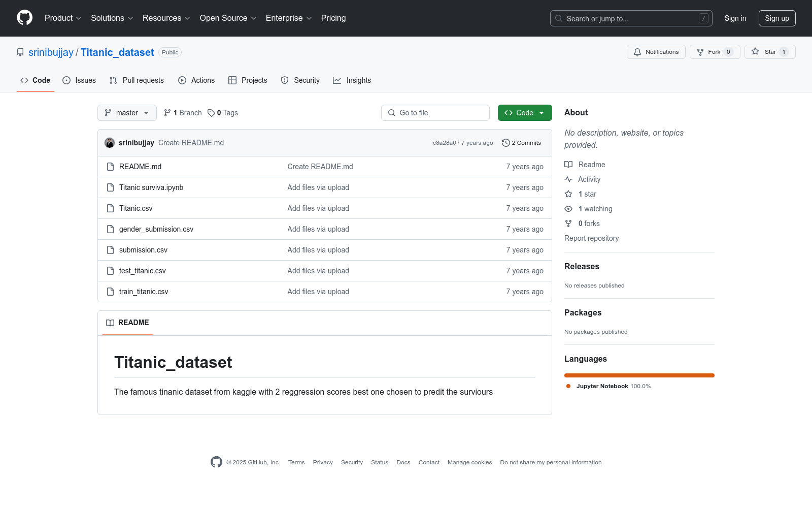
Task: Open the Titanic surviva.ipynb file
Action: pyautogui.click(x=151, y=187)
